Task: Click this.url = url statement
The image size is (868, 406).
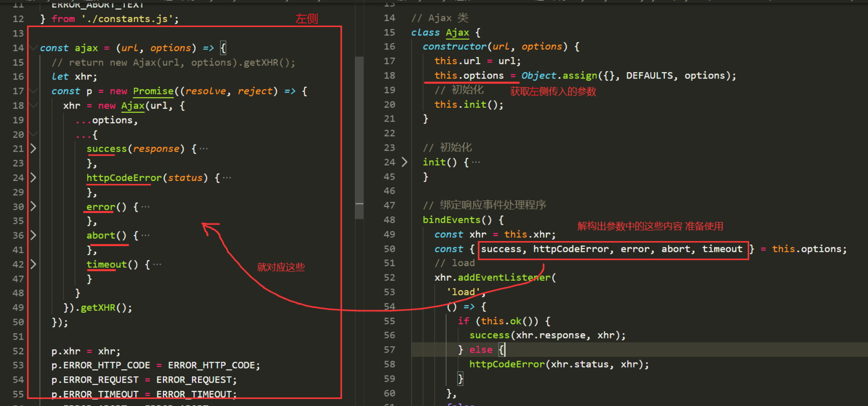Action: (478, 61)
